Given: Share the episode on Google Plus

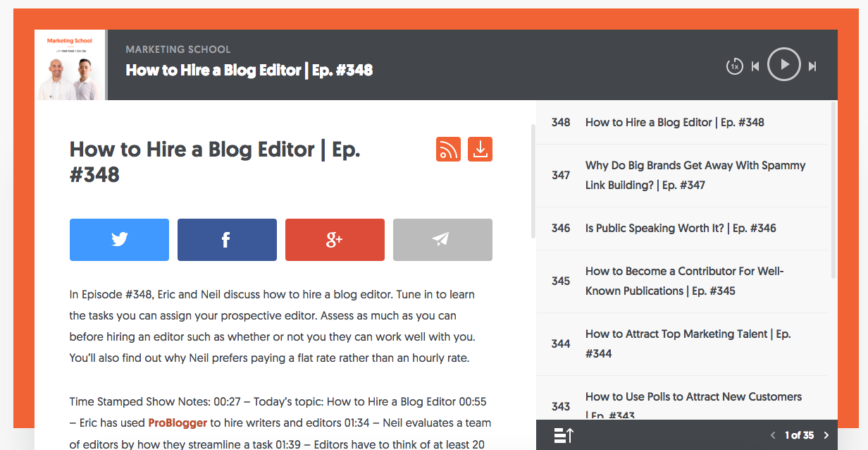Looking at the screenshot, I should (334, 240).
